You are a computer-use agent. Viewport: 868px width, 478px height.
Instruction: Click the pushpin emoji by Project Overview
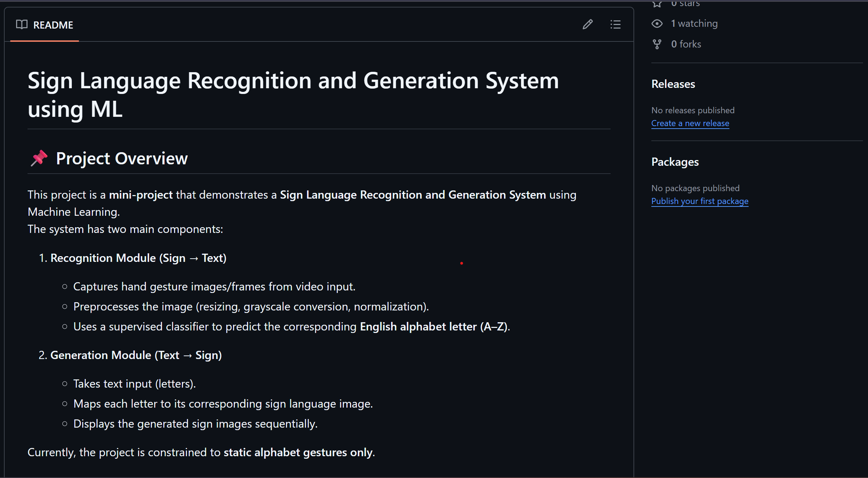[39, 158]
